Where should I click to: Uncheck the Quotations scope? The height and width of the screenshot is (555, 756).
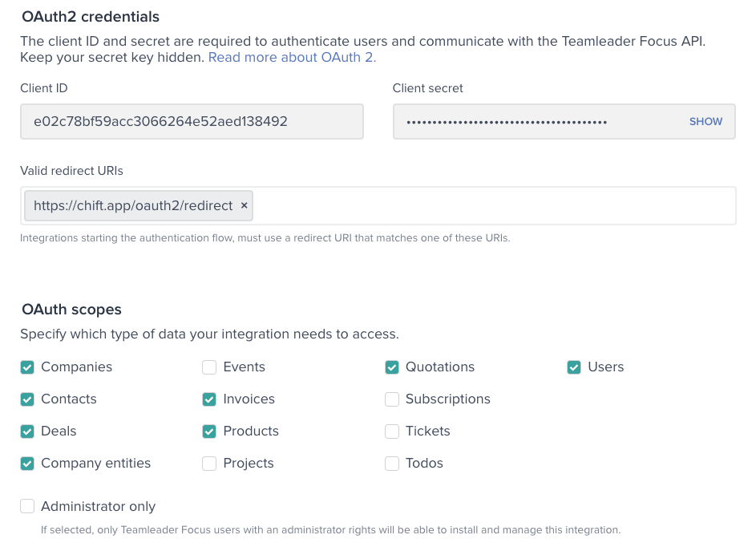coord(392,367)
